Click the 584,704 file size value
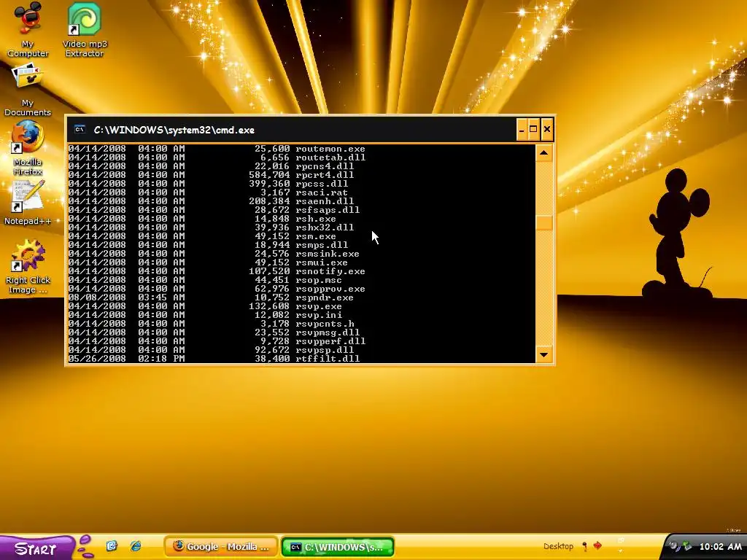The height and width of the screenshot is (560, 747). tap(269, 175)
